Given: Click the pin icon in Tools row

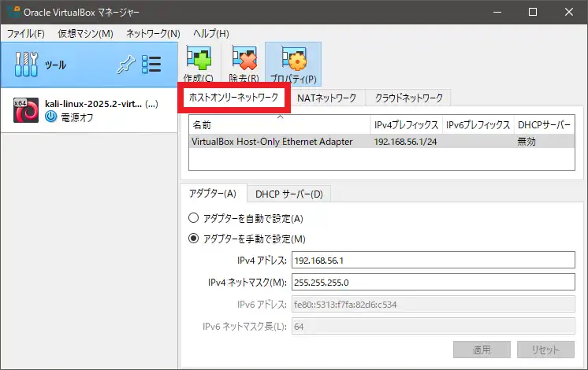Looking at the screenshot, I should [x=125, y=65].
